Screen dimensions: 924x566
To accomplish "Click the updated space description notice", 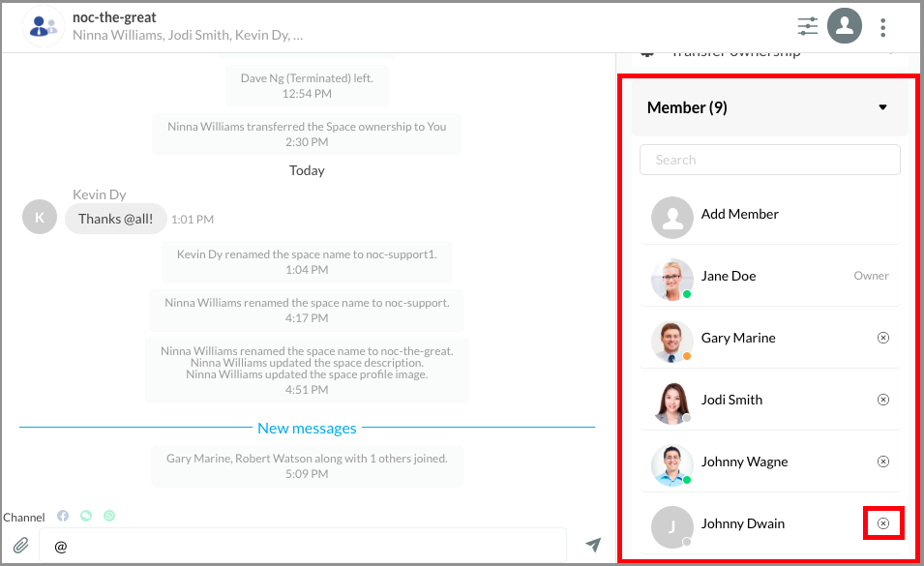I will coord(307,363).
